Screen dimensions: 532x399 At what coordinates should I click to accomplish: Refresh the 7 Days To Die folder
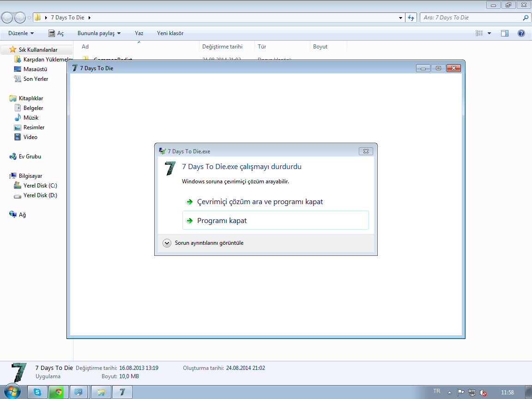click(411, 18)
